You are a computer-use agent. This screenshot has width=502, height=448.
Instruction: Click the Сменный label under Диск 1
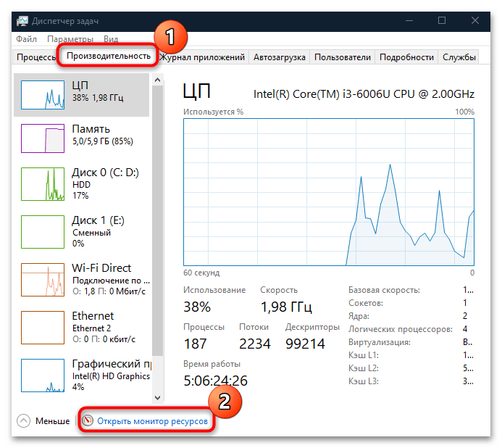91,233
